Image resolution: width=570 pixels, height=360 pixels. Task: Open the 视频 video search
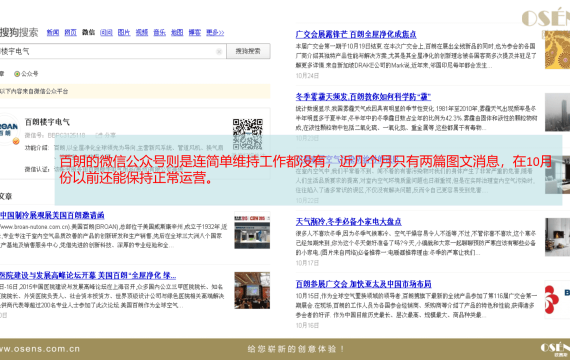142,33
